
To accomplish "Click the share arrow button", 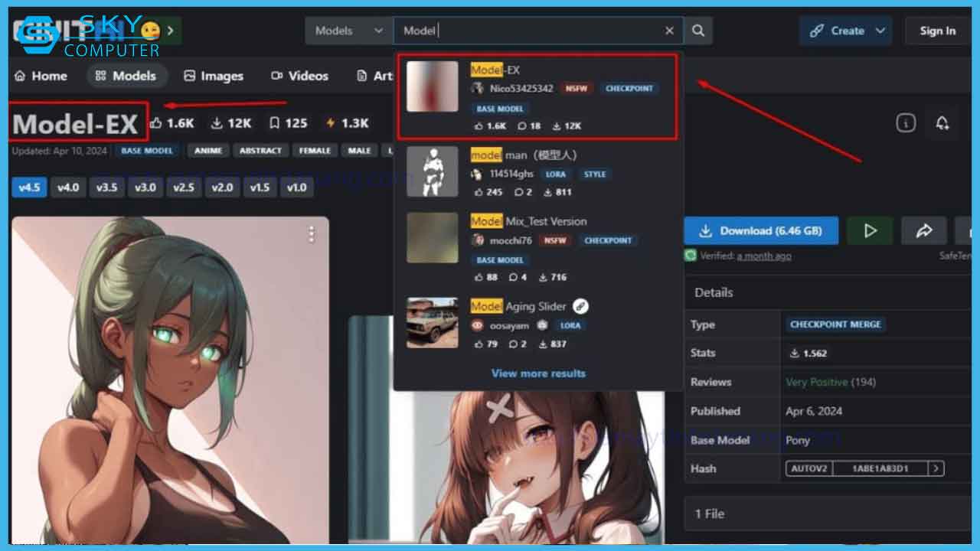I will pos(924,230).
